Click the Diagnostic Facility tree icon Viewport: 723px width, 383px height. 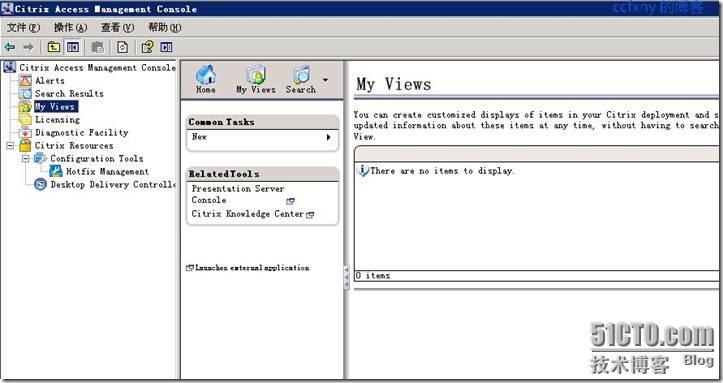(25, 133)
